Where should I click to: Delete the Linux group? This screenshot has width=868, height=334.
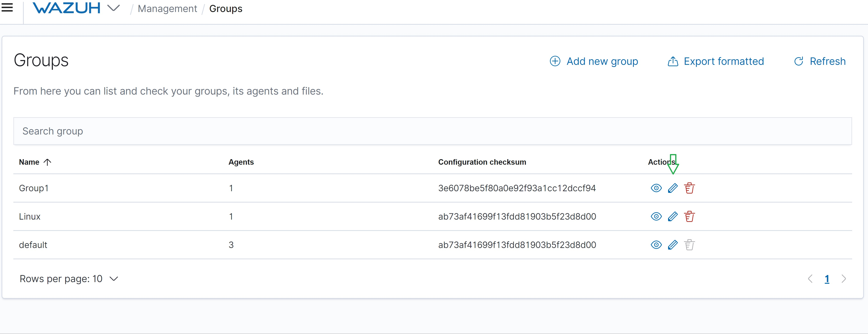pos(689,216)
